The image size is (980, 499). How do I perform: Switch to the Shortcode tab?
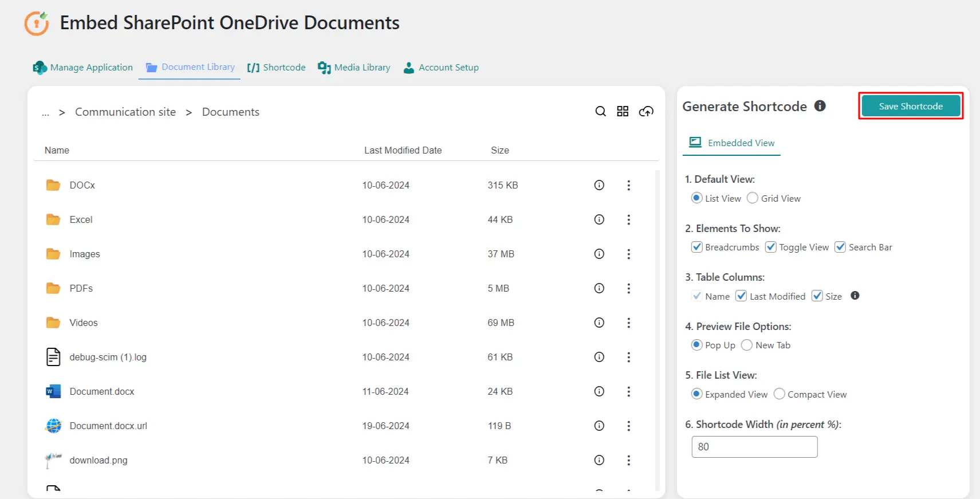276,68
